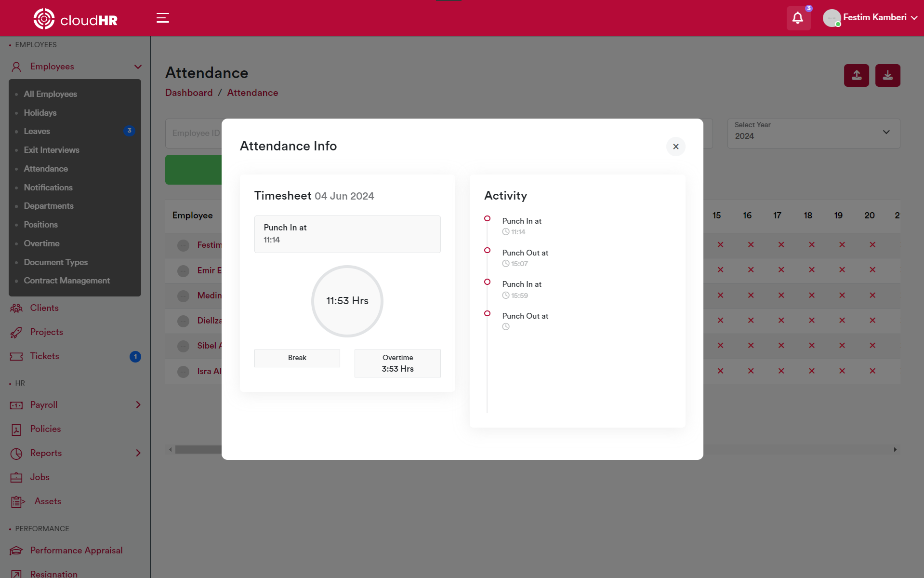The height and width of the screenshot is (578, 924).
Task: Select Leaves in Employees submenu
Action: [x=37, y=131]
